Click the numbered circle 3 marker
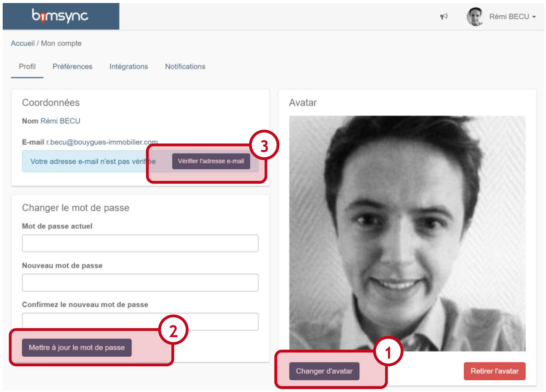 click(x=264, y=146)
